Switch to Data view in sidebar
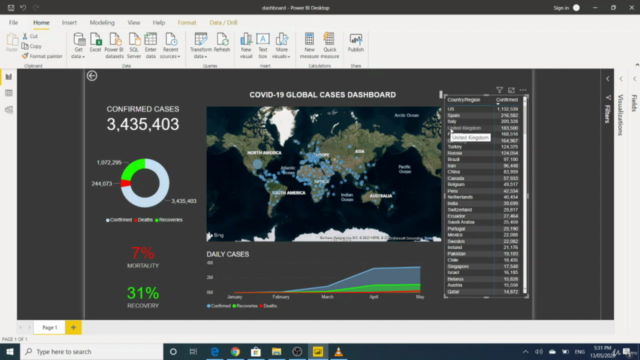The height and width of the screenshot is (360, 640). click(9, 93)
